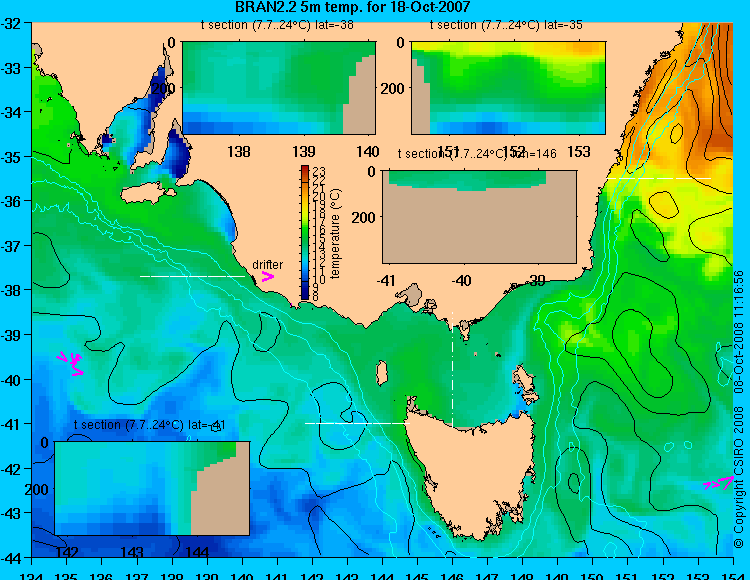Click the pink drifter arrow beside 'drifter'
Screen dimensions: 750x580
click(x=267, y=276)
